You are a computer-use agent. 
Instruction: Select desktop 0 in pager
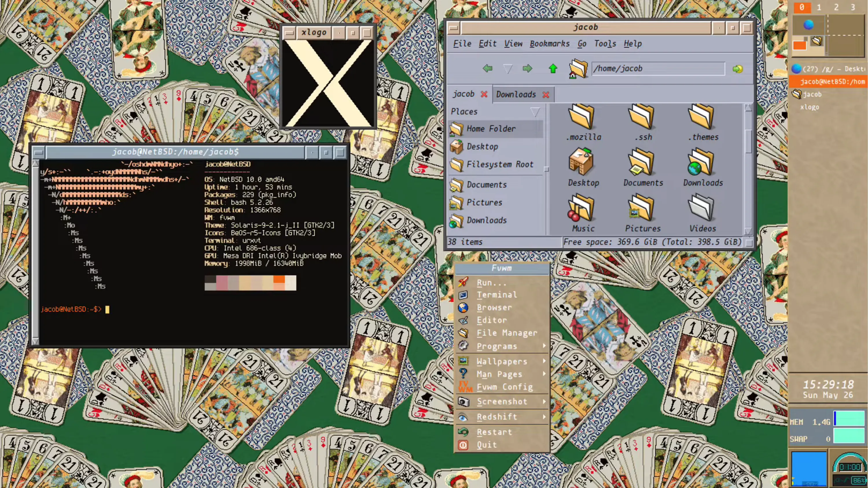pyautogui.click(x=802, y=7)
